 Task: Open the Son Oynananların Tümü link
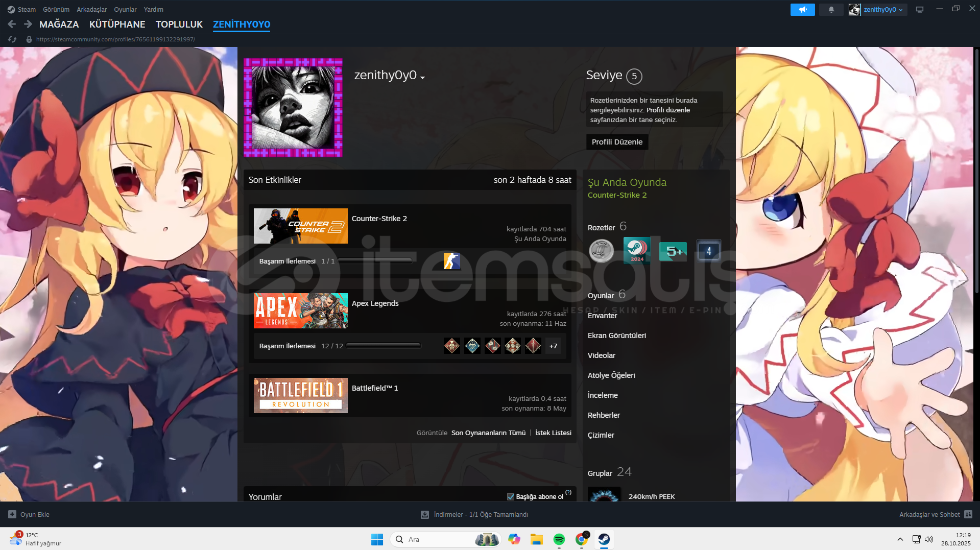[x=488, y=433]
